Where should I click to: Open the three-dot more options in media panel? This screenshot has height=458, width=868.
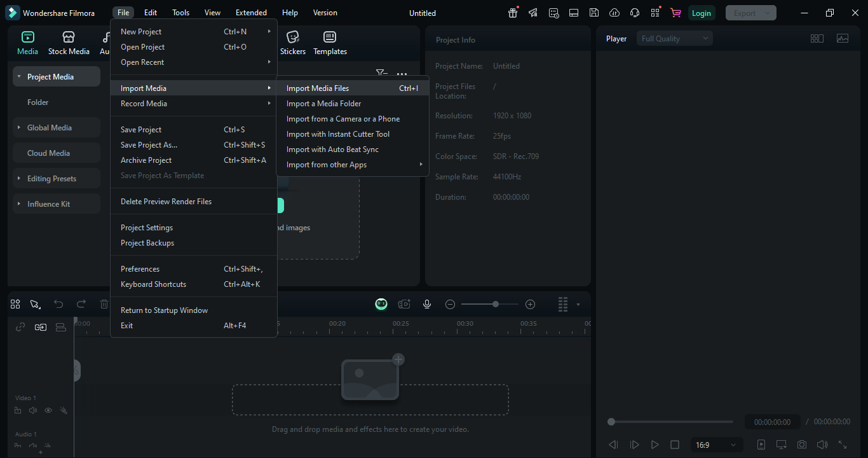pyautogui.click(x=402, y=74)
